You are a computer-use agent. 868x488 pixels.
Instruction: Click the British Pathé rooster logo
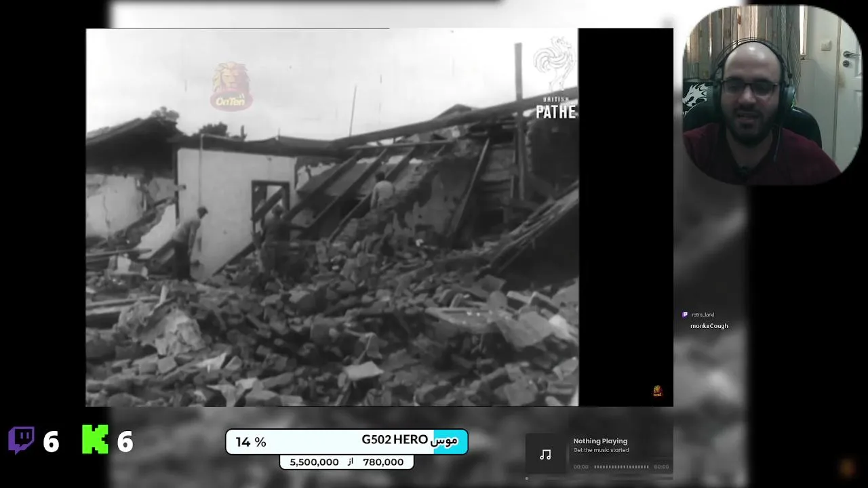point(555,64)
